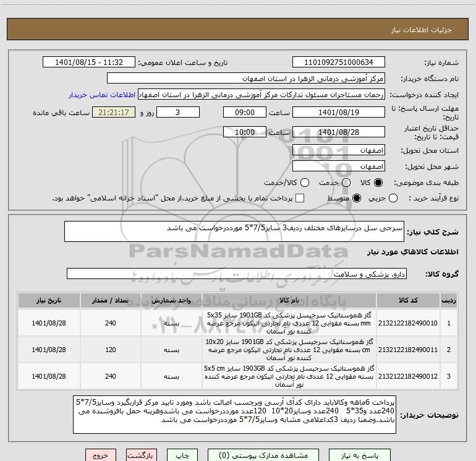Open the اطلاعات تماس خریدار link
This screenshot has height=461, width=476.
pos(102,95)
